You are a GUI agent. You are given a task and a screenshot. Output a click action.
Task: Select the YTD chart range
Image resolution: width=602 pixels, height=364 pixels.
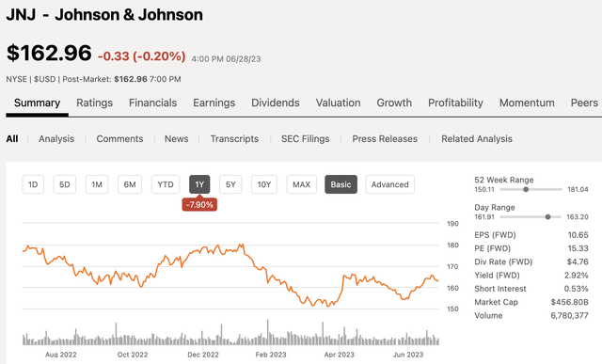click(166, 184)
